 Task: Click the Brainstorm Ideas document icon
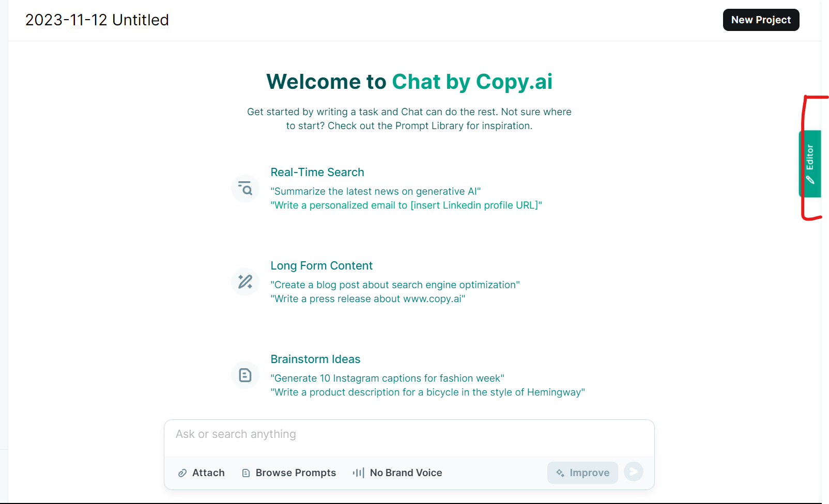point(245,375)
